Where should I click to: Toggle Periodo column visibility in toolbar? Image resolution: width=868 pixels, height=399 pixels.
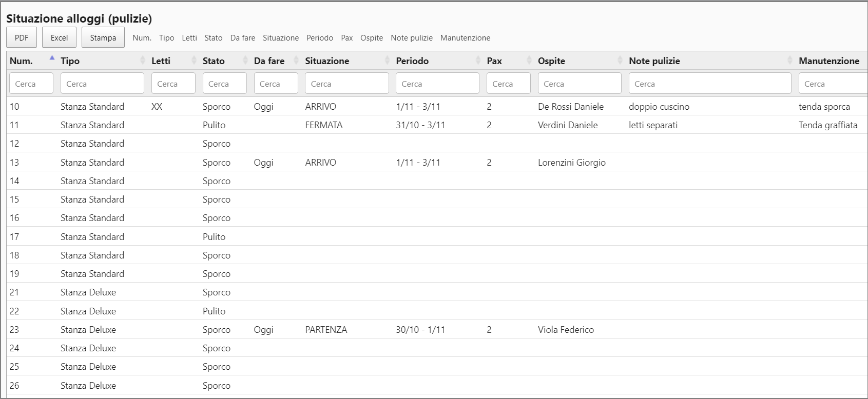click(320, 38)
